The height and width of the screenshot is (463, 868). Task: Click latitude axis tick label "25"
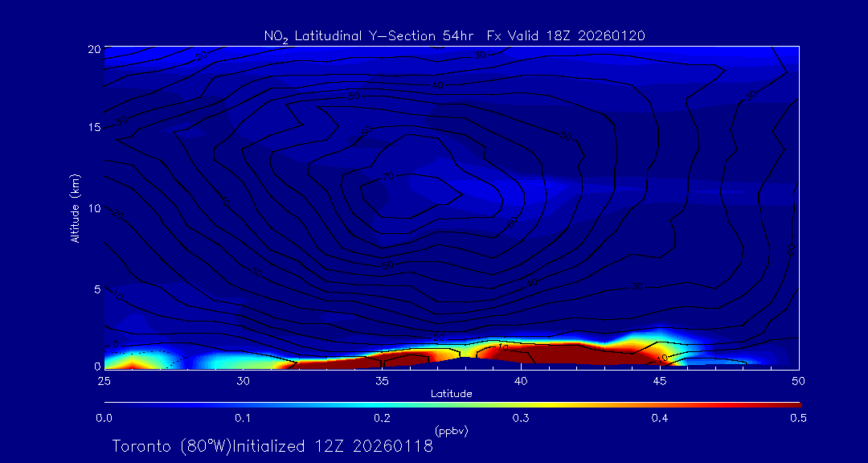(x=104, y=381)
